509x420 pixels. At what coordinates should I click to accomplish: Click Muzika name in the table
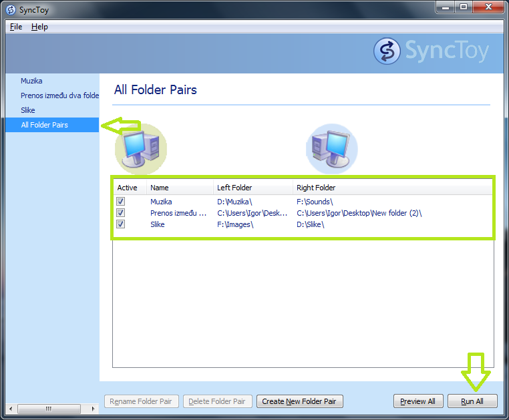click(x=161, y=202)
